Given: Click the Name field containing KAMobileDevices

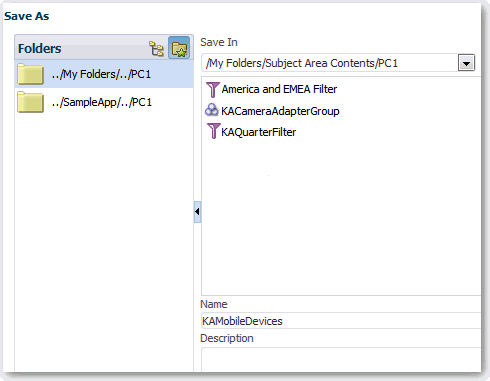Looking at the screenshot, I should 341,321.
